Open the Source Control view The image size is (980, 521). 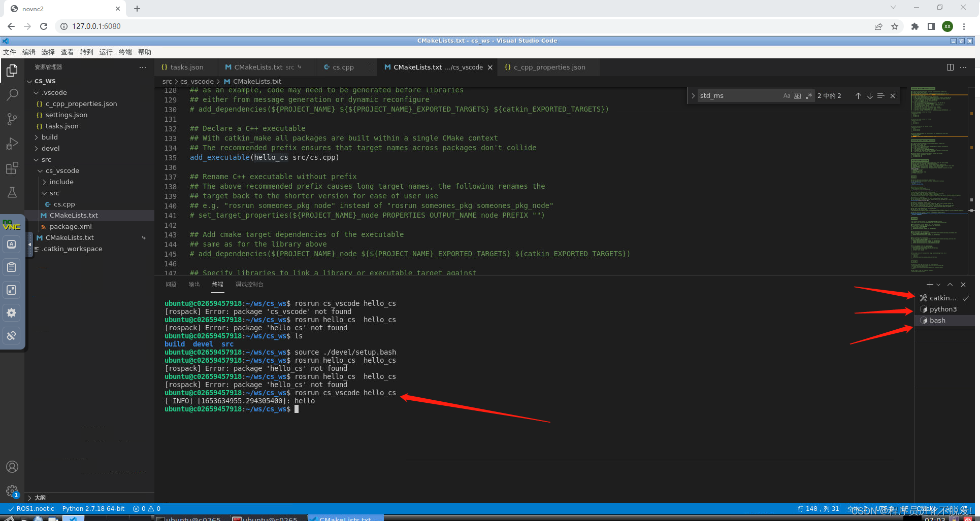(x=12, y=119)
